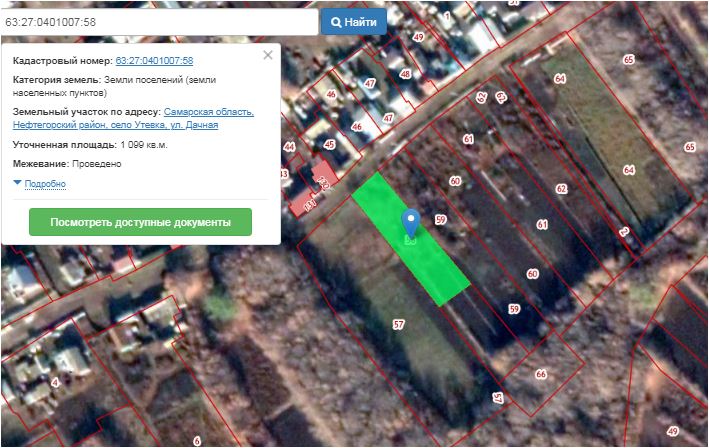Click parcel label 1 near top edge
This screenshot has height=448, width=709.
pos(446,16)
